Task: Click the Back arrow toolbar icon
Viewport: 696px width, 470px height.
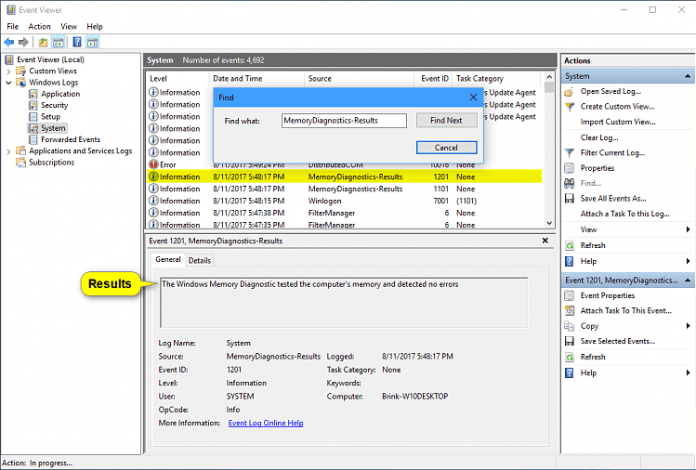Action: 9,42
